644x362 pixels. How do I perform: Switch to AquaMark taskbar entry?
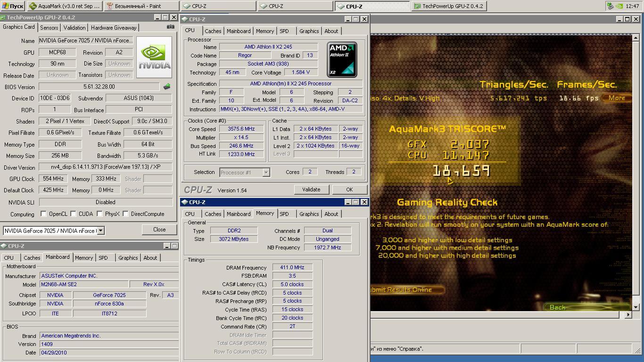coord(65,6)
